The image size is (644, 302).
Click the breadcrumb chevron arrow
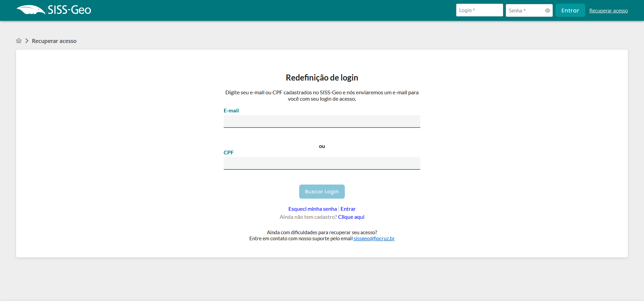pyautogui.click(x=27, y=41)
